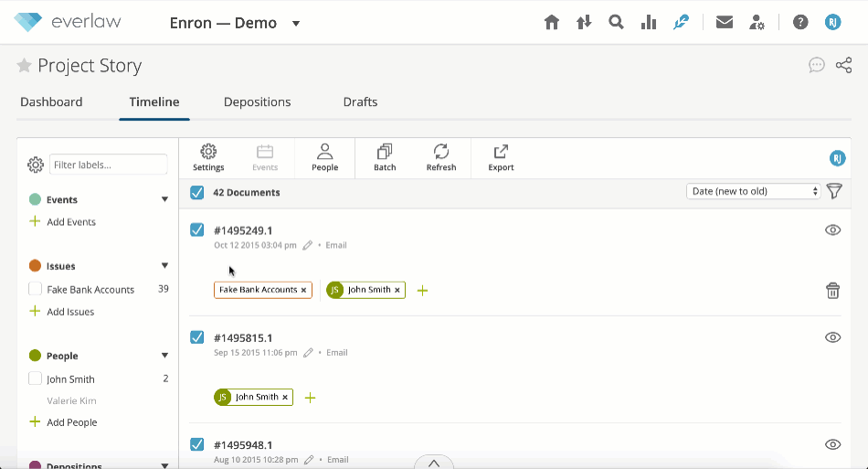868x469 pixels.
Task: Switch to the Dashboard tab
Action: point(51,101)
